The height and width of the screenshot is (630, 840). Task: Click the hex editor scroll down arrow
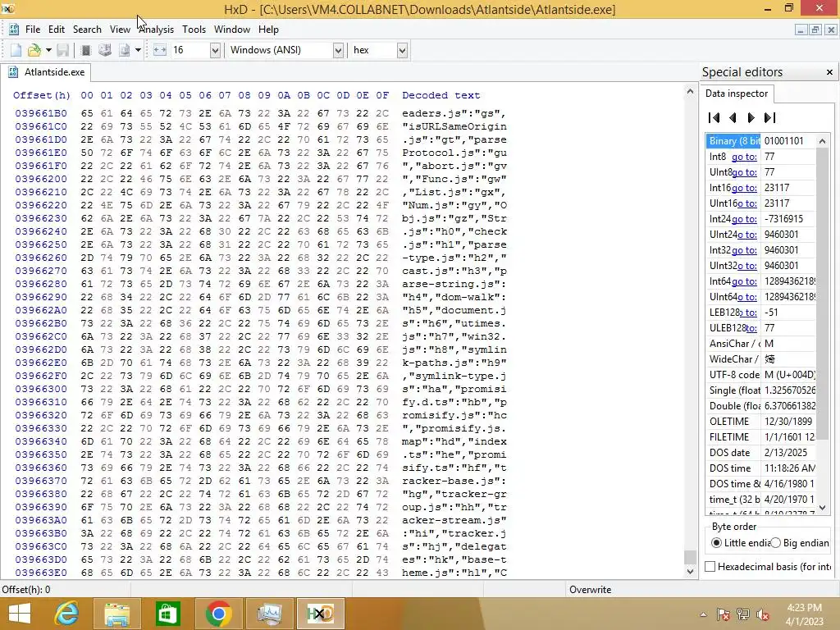pyautogui.click(x=690, y=572)
